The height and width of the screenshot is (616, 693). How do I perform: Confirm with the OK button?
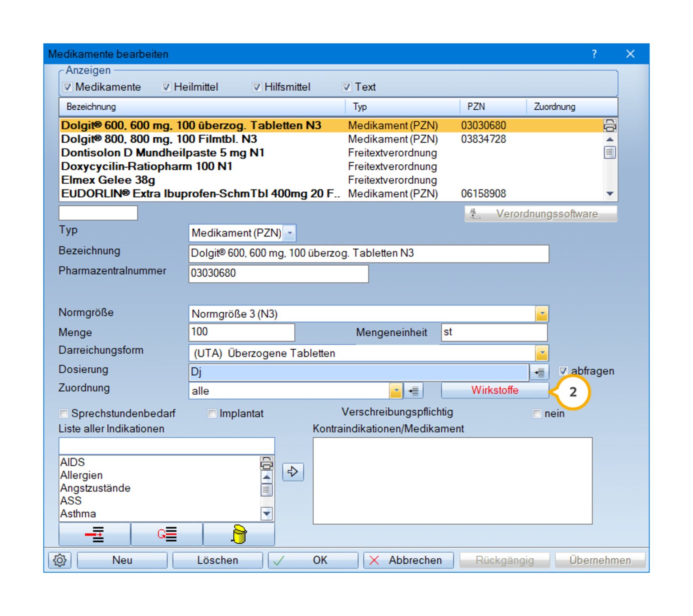pos(313,560)
